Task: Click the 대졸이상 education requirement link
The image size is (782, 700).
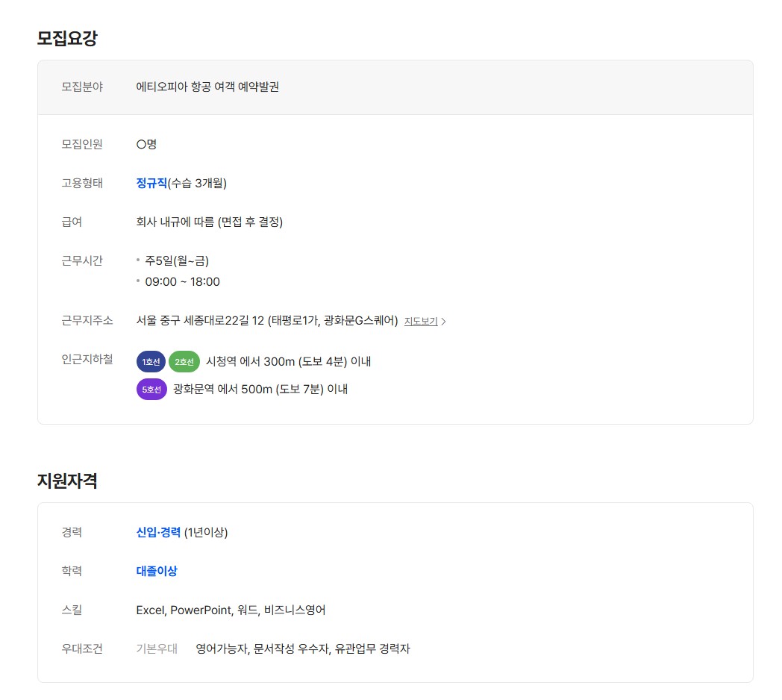Action: coord(157,571)
